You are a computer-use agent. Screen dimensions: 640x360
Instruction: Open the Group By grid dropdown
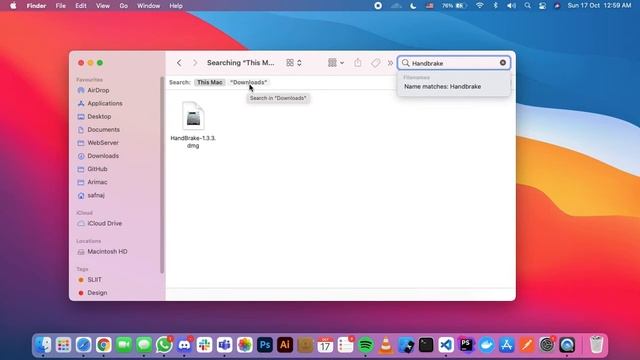pyautogui.click(x=336, y=63)
